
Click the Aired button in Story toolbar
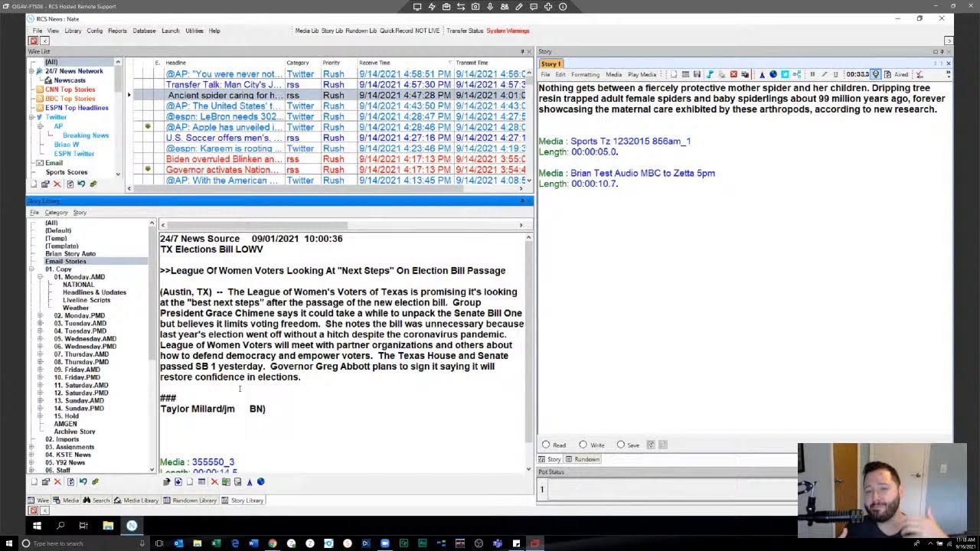coord(901,74)
